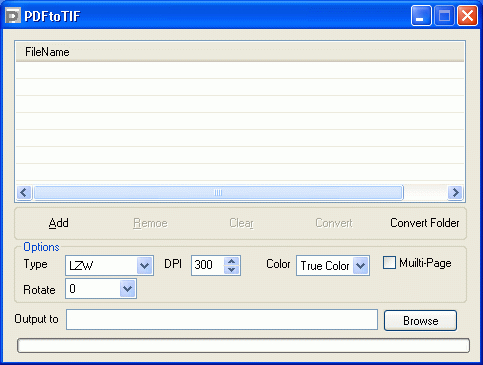483x365 pixels.
Task: Focus the Output to path field
Action: pos(222,320)
